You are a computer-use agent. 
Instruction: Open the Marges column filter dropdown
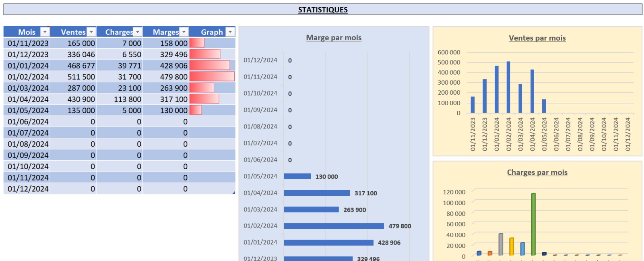point(184,32)
